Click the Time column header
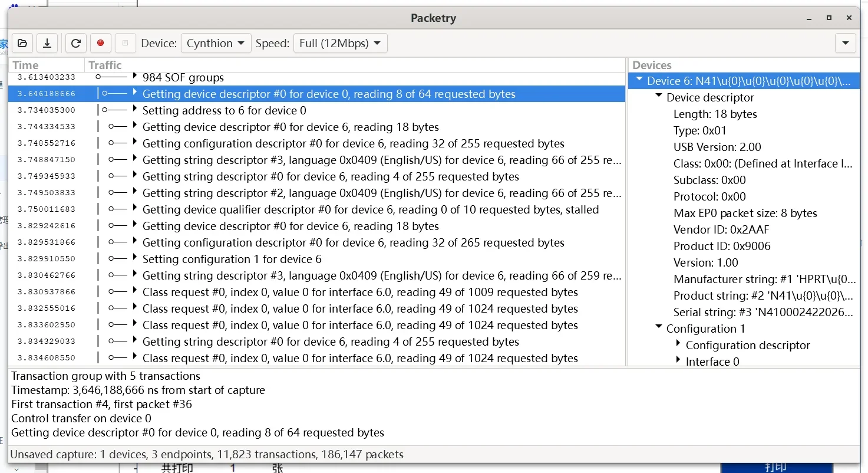 coord(25,65)
